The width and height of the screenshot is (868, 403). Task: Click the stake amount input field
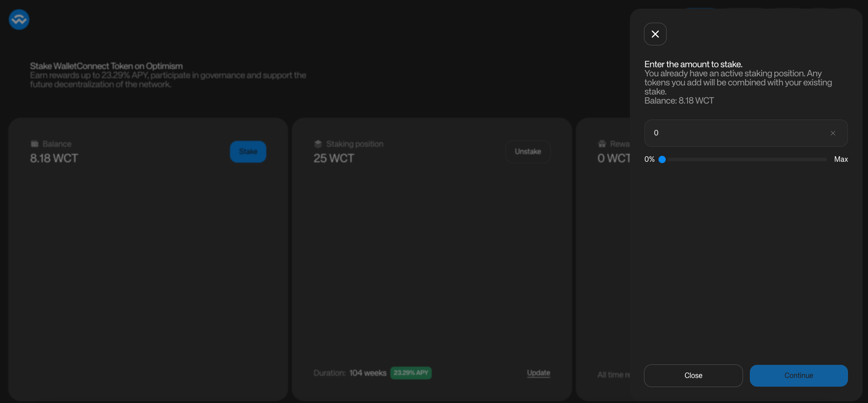[746, 133]
